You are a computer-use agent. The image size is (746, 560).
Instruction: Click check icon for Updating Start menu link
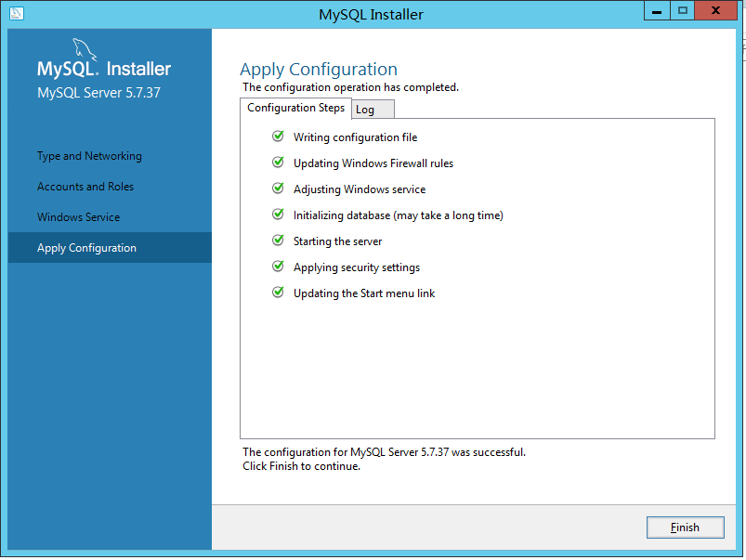click(x=278, y=293)
